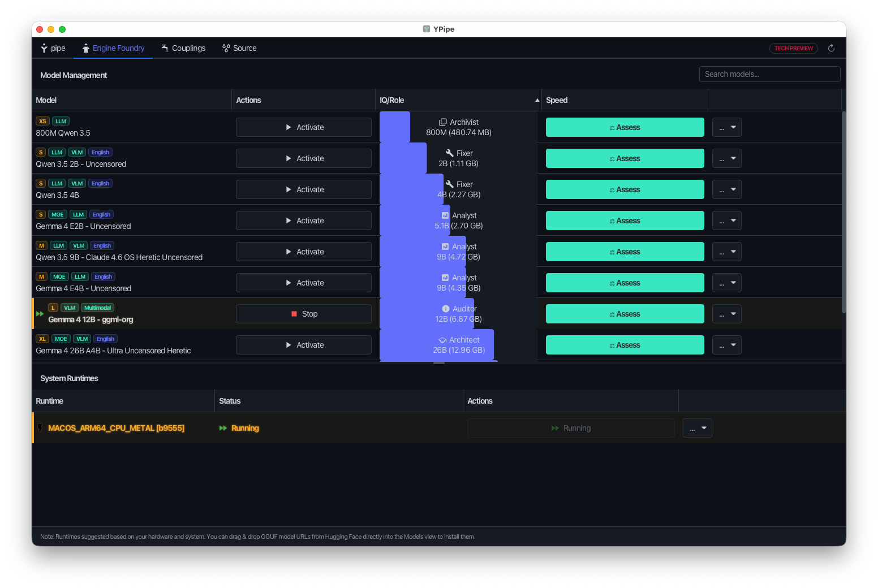Click the Analyst icon for Gemma 4 E2B
This screenshot has width=878, height=588.
pyautogui.click(x=445, y=215)
